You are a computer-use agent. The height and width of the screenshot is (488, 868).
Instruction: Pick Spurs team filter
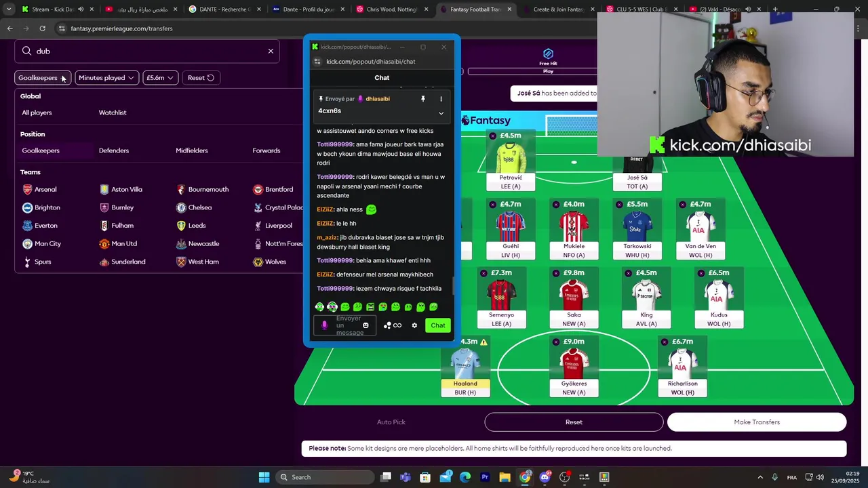[37, 262]
